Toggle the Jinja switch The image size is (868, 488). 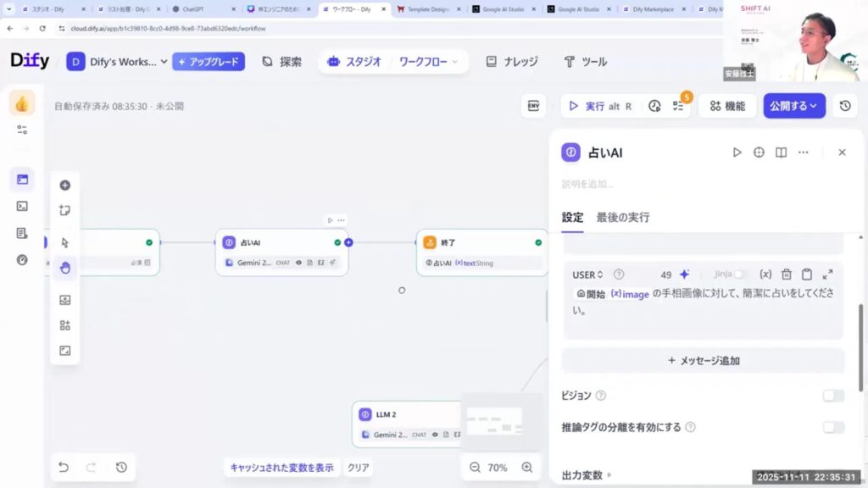click(741, 274)
